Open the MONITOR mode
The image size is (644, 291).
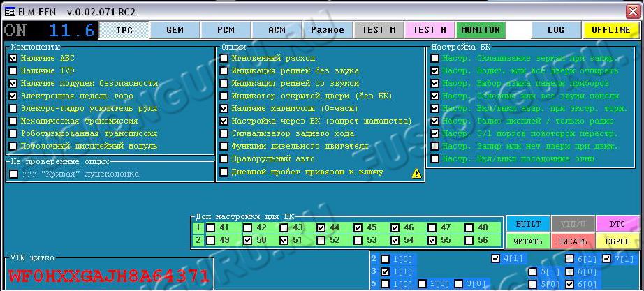tap(481, 30)
